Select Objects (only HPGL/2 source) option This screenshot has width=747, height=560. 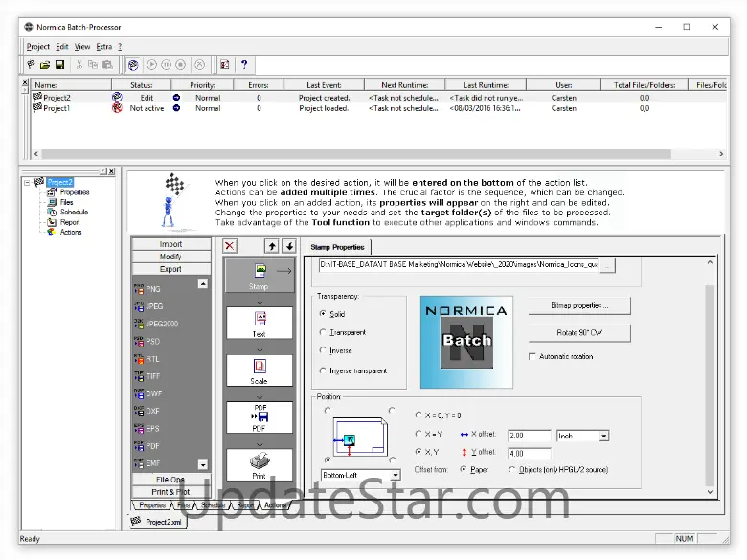(x=512, y=469)
